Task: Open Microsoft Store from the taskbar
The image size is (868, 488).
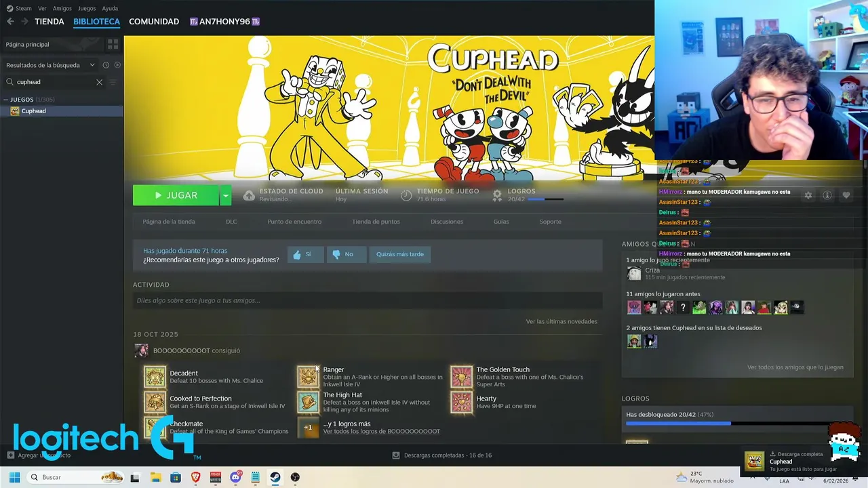Action: [x=176, y=477]
